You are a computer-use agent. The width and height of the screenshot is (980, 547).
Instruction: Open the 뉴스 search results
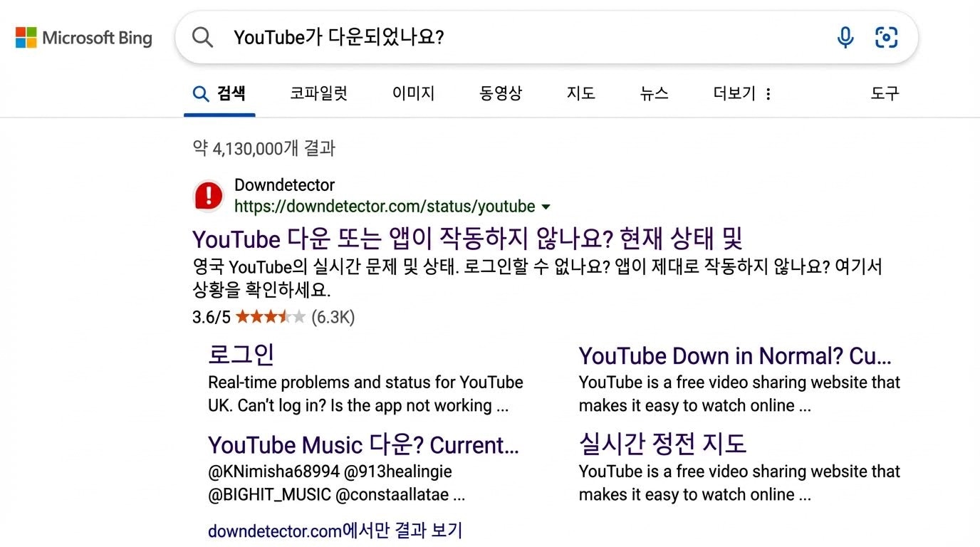[x=653, y=93]
